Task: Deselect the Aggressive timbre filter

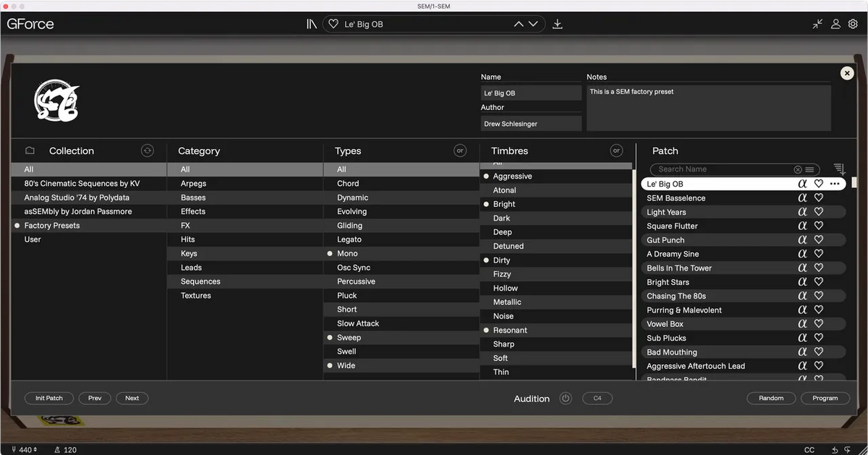Action: (556, 177)
